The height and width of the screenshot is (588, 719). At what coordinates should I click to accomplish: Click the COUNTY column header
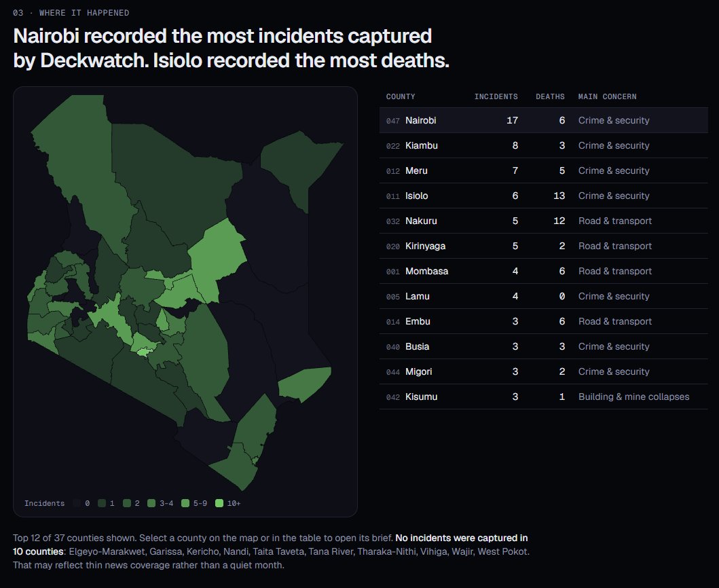tap(401, 96)
